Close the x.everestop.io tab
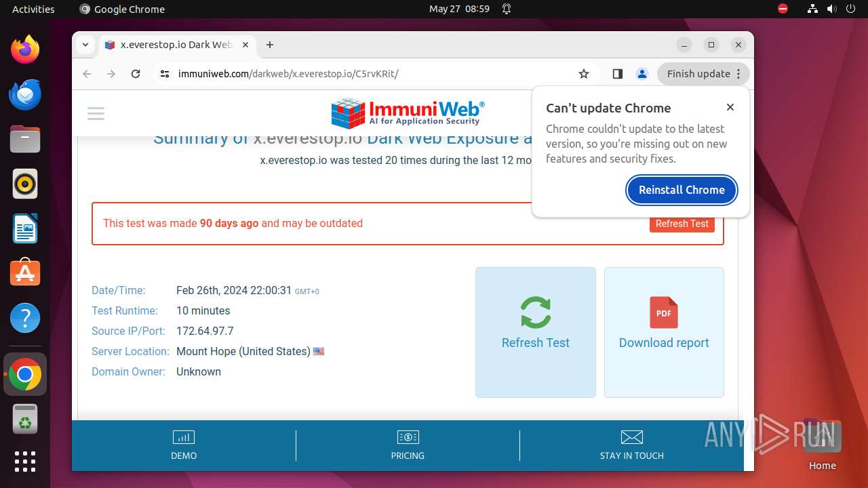 tap(245, 45)
